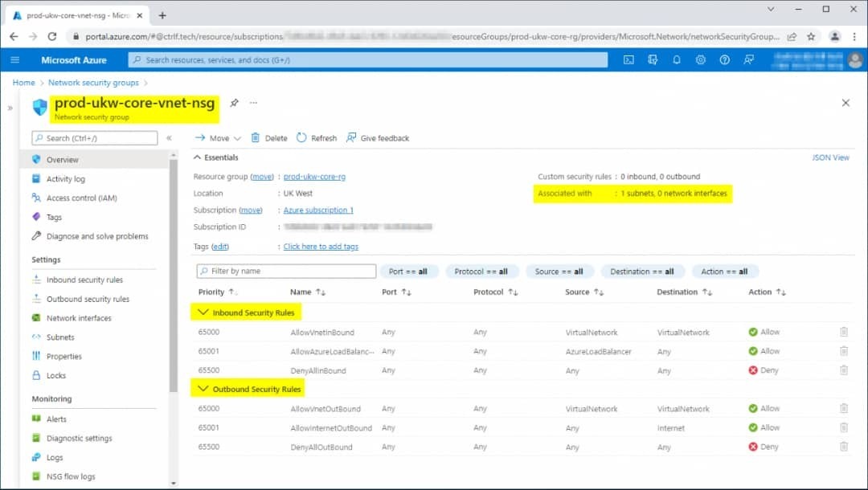Open the Chrome profile icon
Viewport: 868px width, 490px height.
pos(834,36)
